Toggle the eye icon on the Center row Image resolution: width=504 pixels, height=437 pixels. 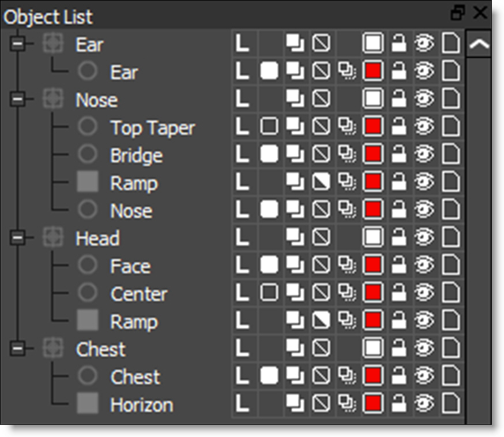tap(424, 293)
